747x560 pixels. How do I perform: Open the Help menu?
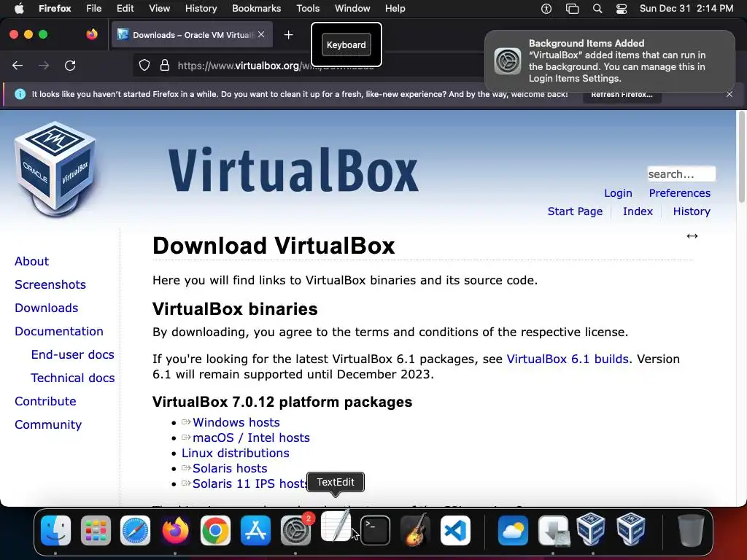pyautogui.click(x=395, y=9)
